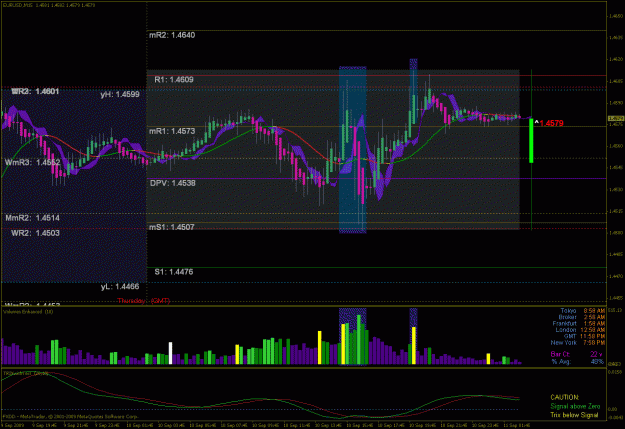625x429 pixels.
Task: Click the WR2: 1.4503 weekly label
Action: coord(35,233)
